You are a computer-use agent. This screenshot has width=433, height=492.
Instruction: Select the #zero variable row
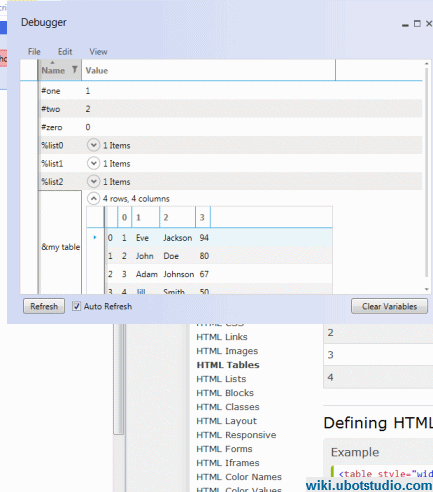(230, 127)
